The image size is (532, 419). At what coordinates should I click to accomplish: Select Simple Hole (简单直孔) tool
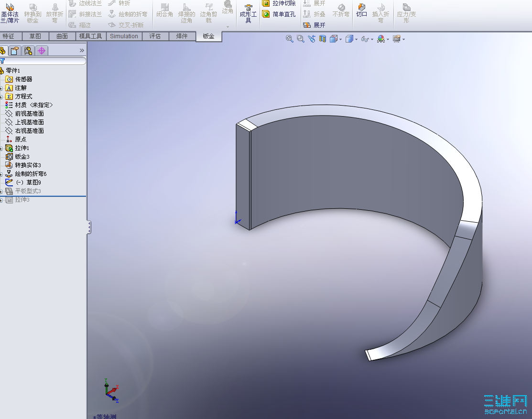tap(279, 14)
